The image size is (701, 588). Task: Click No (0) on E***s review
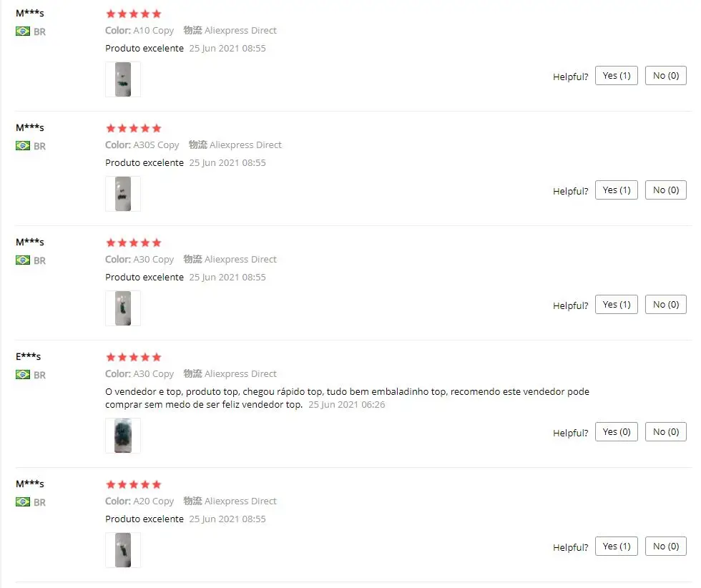pos(666,432)
